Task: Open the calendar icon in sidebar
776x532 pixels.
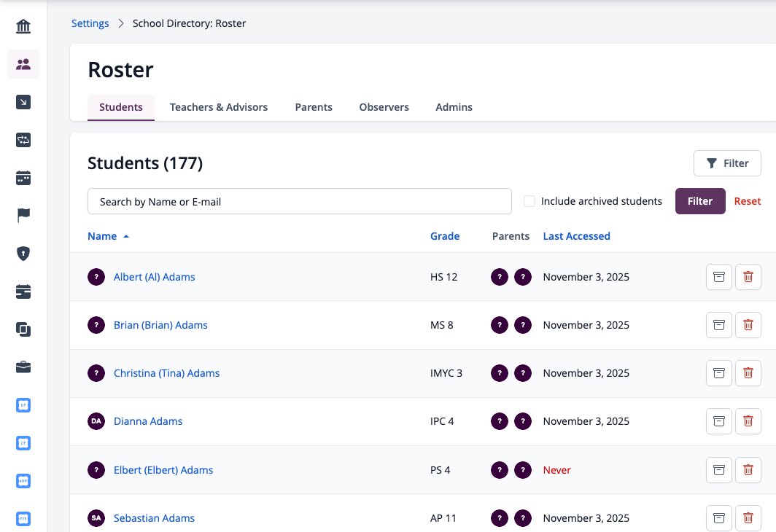Action: 23,178
